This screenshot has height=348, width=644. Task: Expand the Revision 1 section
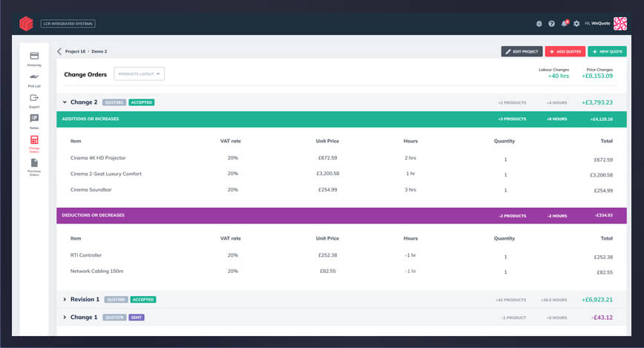tap(65, 300)
